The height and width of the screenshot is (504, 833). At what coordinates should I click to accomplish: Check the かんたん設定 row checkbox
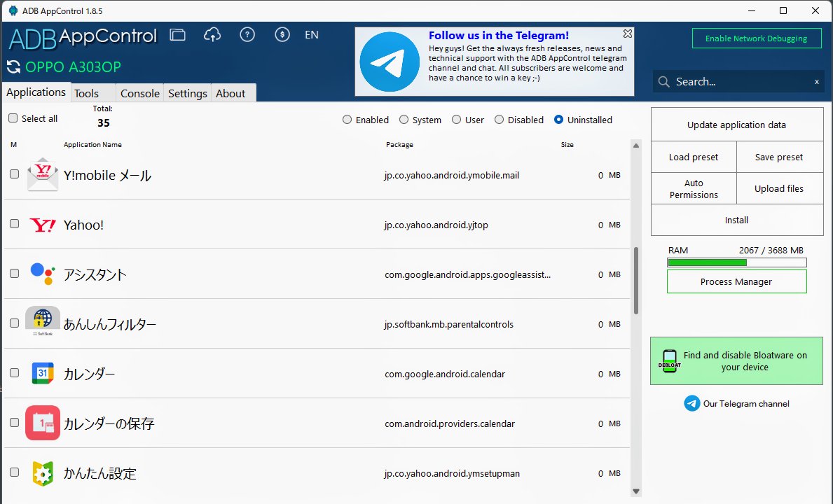tap(14, 472)
